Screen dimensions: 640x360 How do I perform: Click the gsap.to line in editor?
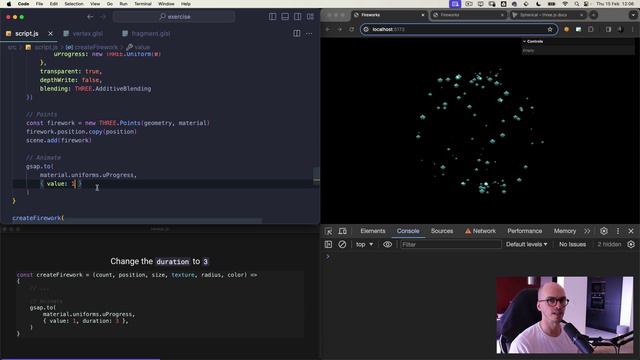pyautogui.click(x=40, y=166)
